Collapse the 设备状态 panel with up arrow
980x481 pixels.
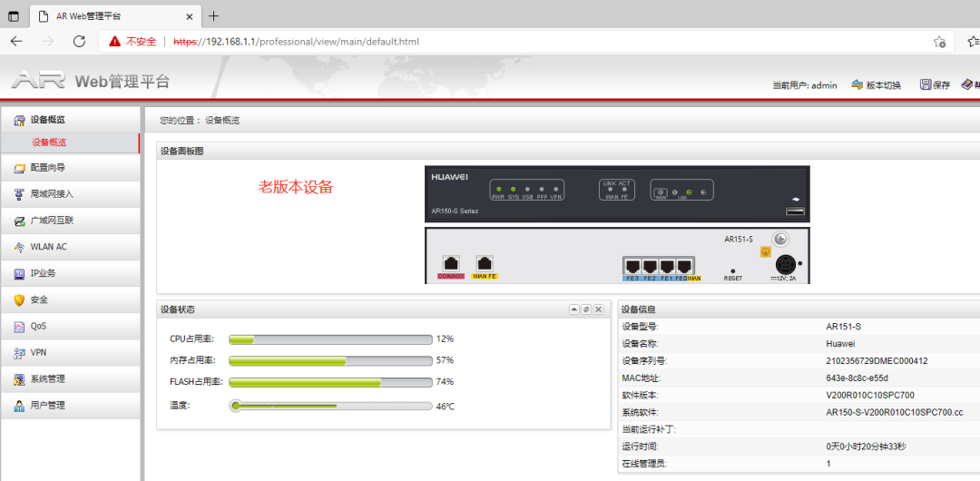click(573, 309)
